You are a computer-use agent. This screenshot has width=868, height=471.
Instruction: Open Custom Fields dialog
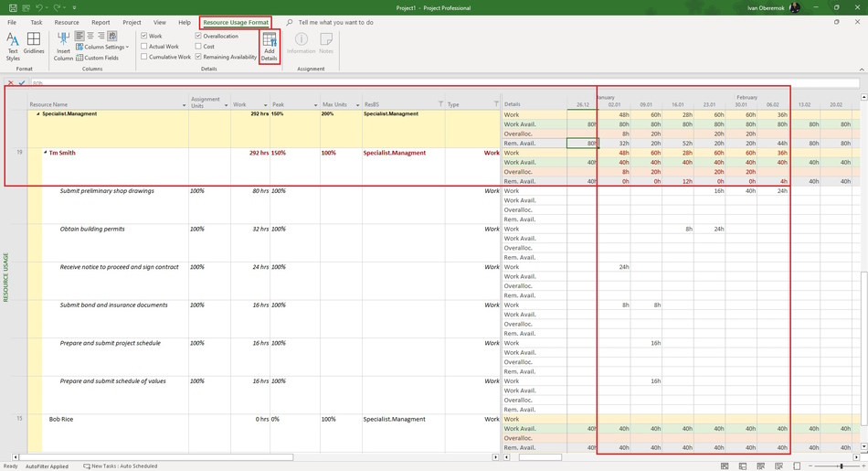98,58
